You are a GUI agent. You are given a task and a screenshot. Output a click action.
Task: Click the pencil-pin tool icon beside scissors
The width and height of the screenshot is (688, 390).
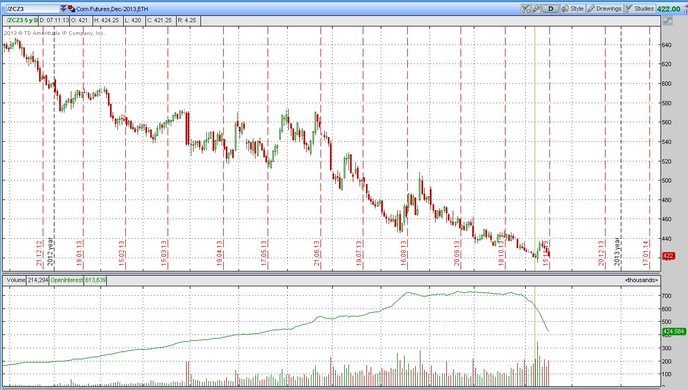click(536, 8)
